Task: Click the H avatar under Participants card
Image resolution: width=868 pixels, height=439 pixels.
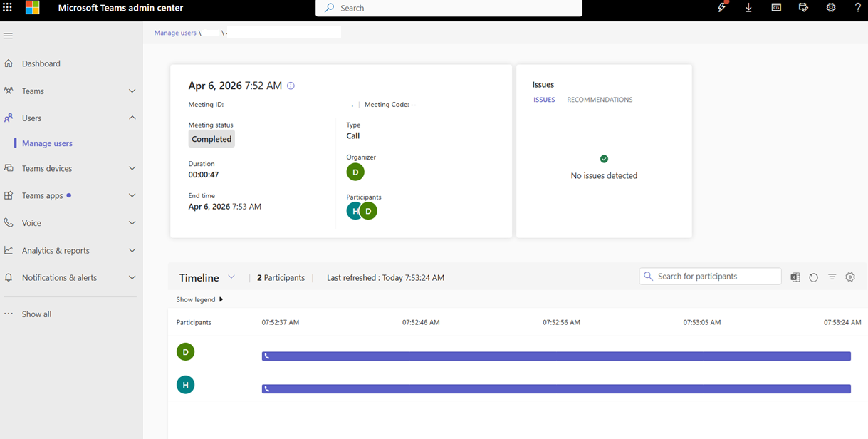Action: pyautogui.click(x=353, y=211)
